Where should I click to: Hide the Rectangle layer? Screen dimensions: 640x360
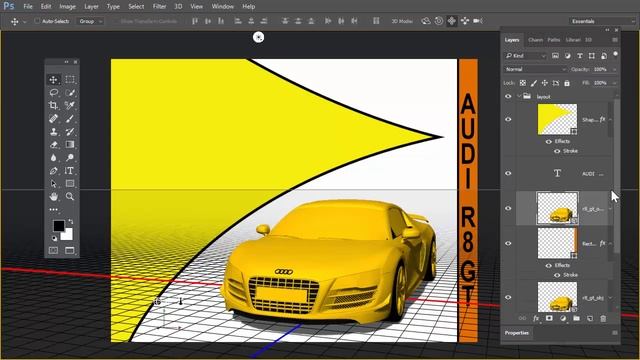[x=508, y=244]
